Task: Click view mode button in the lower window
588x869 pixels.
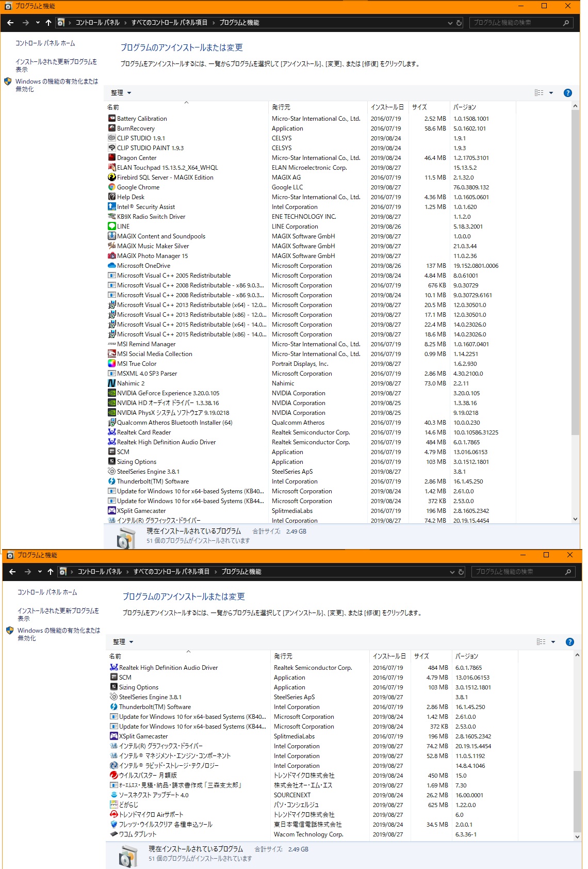Action: (541, 642)
